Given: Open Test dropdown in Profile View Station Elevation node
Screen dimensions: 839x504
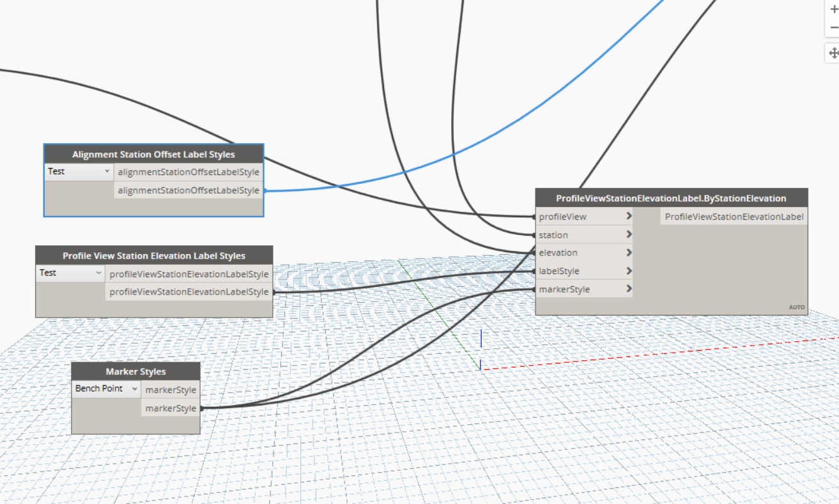Looking at the screenshot, I should 70,273.
